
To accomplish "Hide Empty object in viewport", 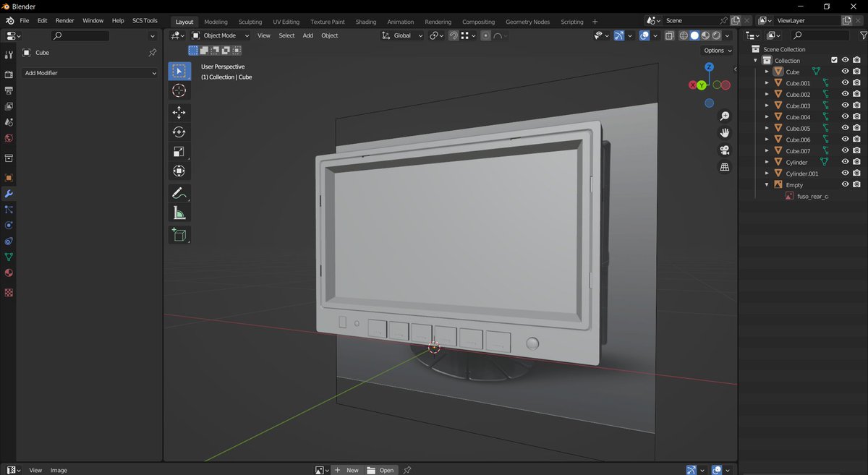I will pyautogui.click(x=845, y=184).
